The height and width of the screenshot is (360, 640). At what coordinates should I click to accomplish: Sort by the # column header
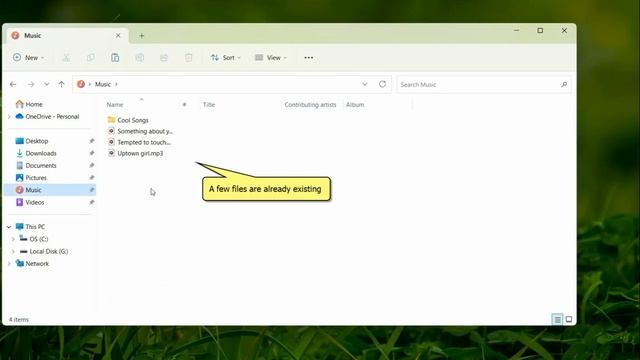point(184,105)
